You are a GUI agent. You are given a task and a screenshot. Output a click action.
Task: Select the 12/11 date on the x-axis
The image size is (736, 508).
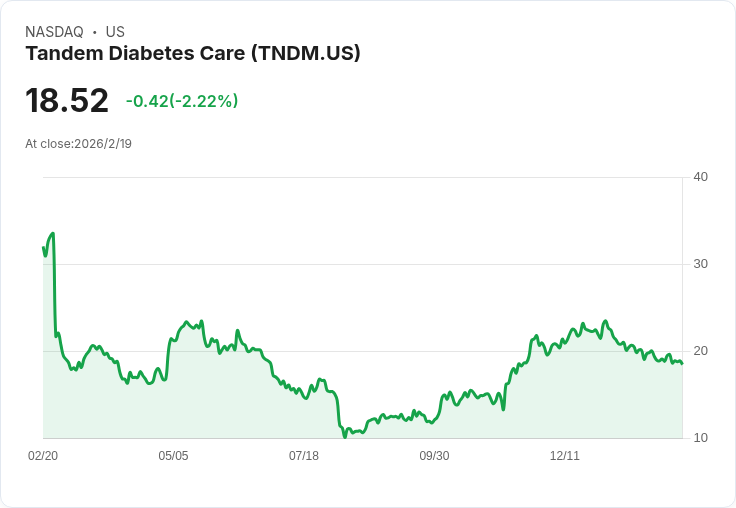point(565,456)
